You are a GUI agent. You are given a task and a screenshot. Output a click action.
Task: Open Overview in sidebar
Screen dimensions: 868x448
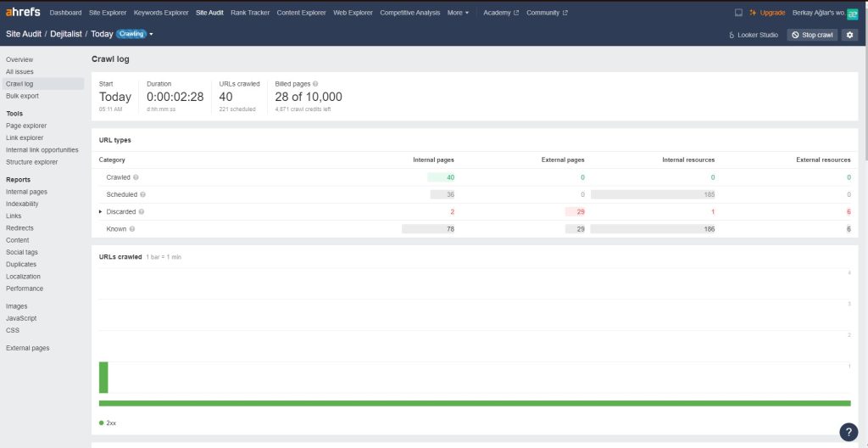(x=19, y=59)
